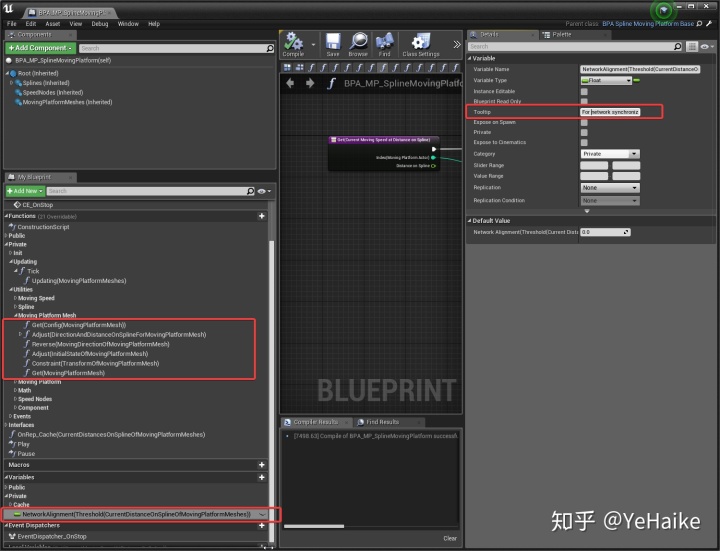Image resolution: width=720 pixels, height=551 pixels.
Task: Click the Unreal Engine logo
Action: pos(8,8)
